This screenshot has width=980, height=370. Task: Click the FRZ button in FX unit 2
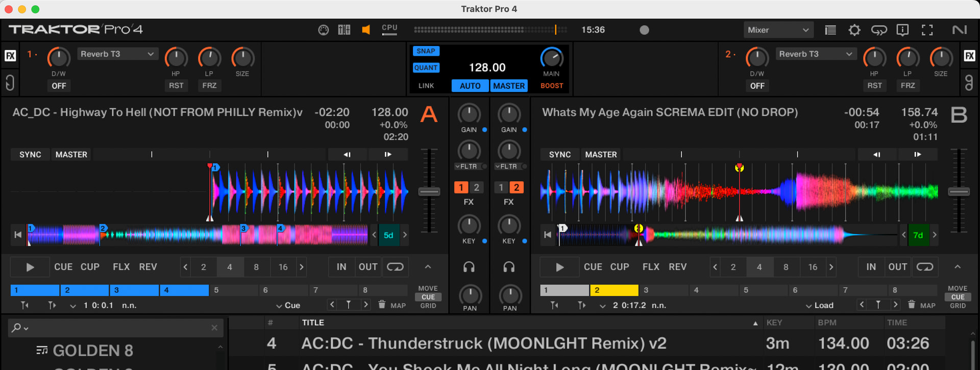[908, 86]
